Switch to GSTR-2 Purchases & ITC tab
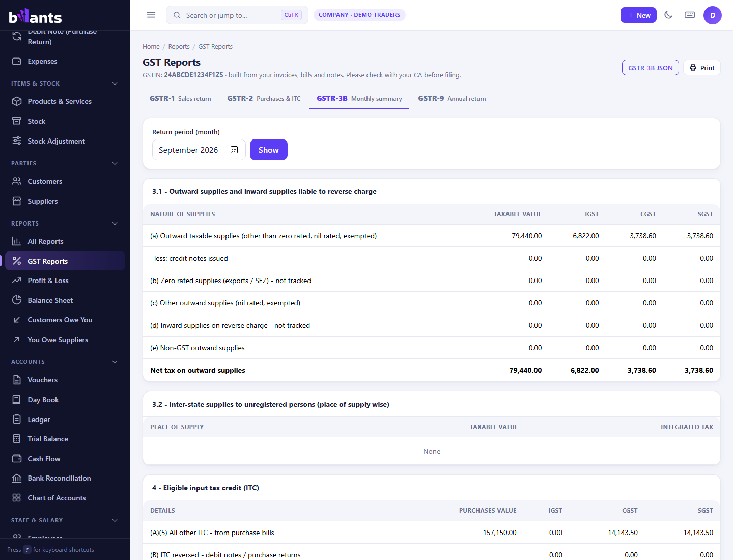The image size is (733, 560). click(264, 99)
